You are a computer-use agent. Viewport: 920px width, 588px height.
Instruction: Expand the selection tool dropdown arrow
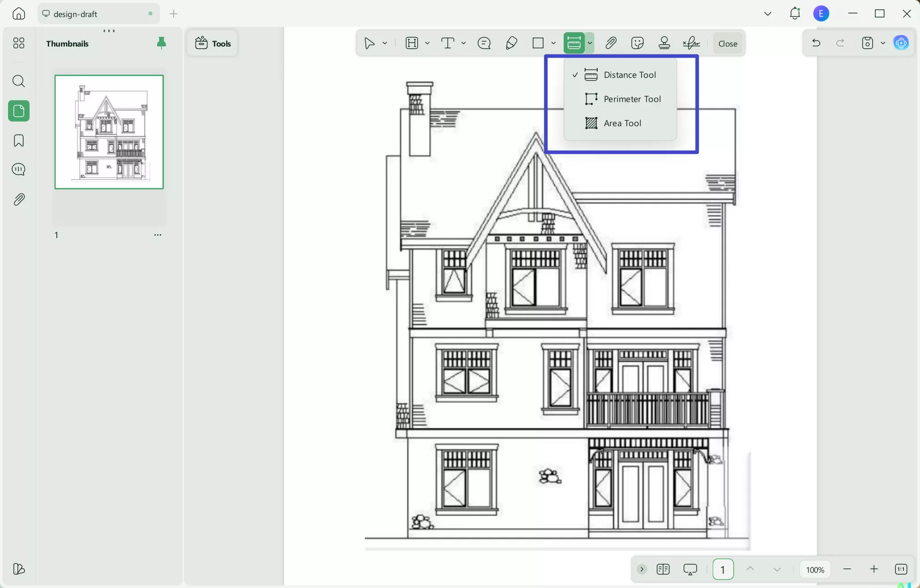click(384, 43)
